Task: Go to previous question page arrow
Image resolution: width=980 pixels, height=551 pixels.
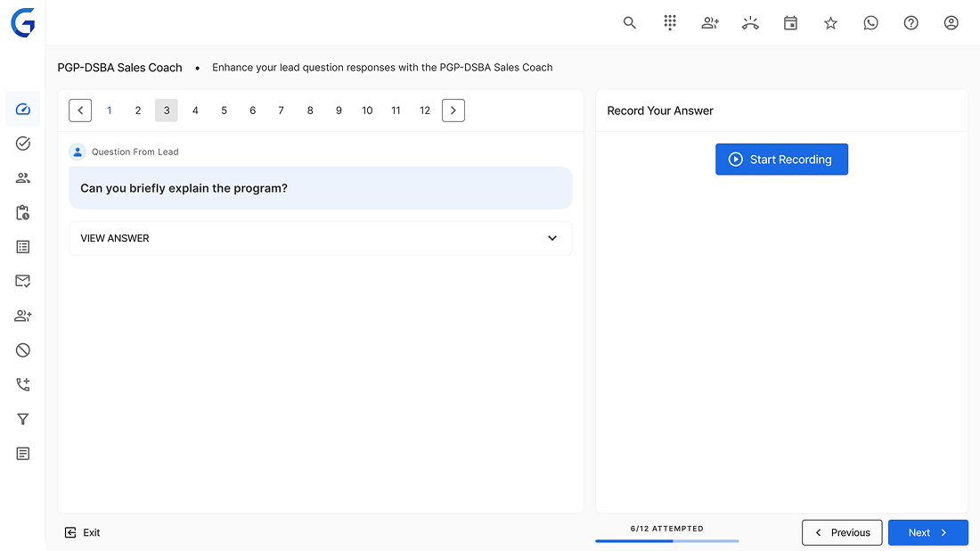Action: pos(80,111)
